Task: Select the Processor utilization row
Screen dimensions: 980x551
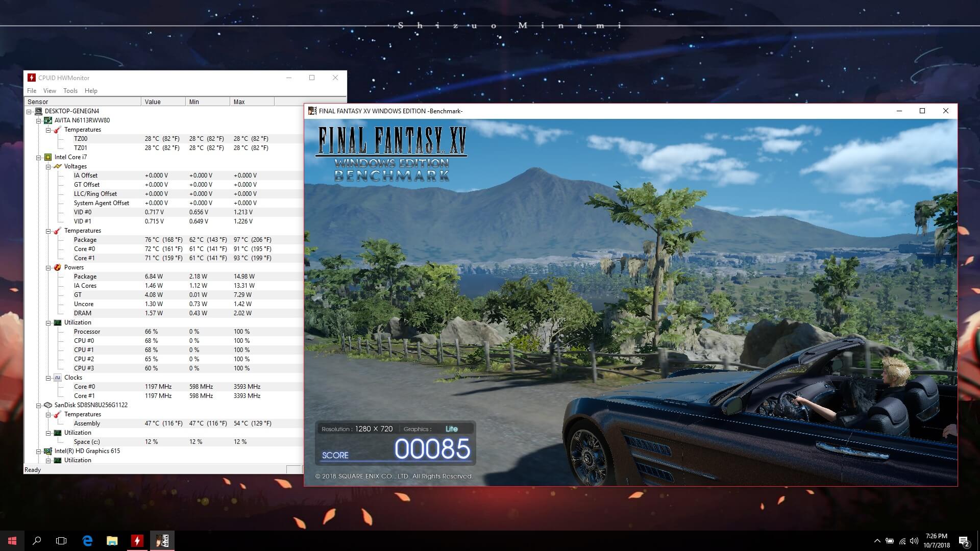Action: pyautogui.click(x=163, y=332)
